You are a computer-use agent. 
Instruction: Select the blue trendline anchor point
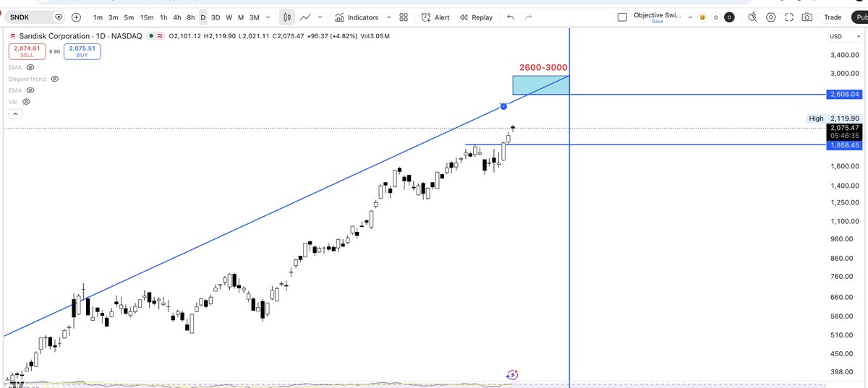[x=503, y=106]
